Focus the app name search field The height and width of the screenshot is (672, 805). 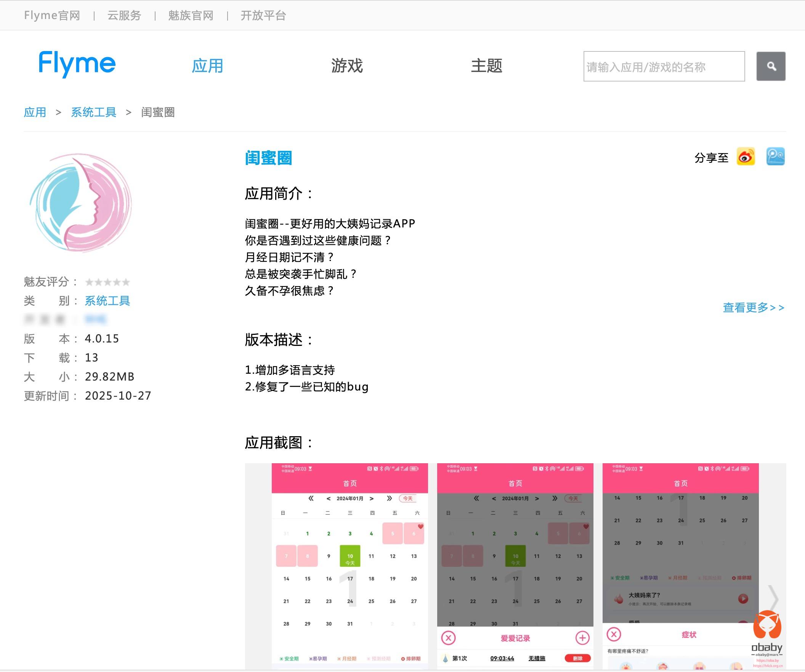(664, 67)
